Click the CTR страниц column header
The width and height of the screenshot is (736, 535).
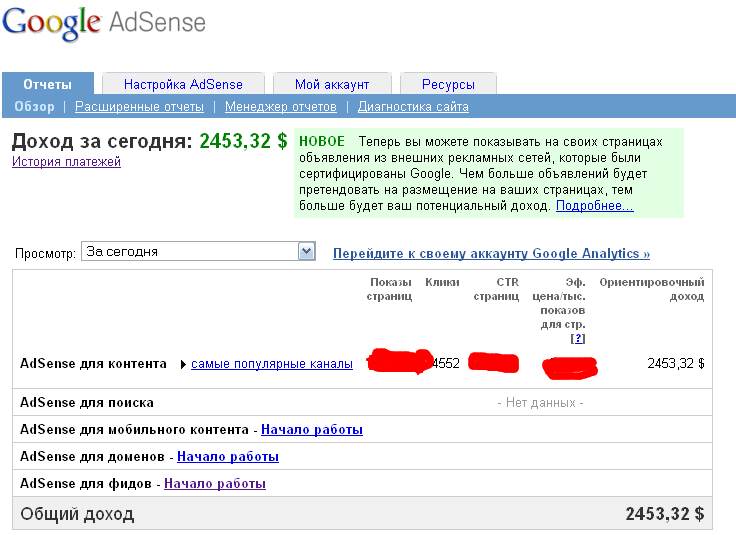pyautogui.click(x=496, y=289)
